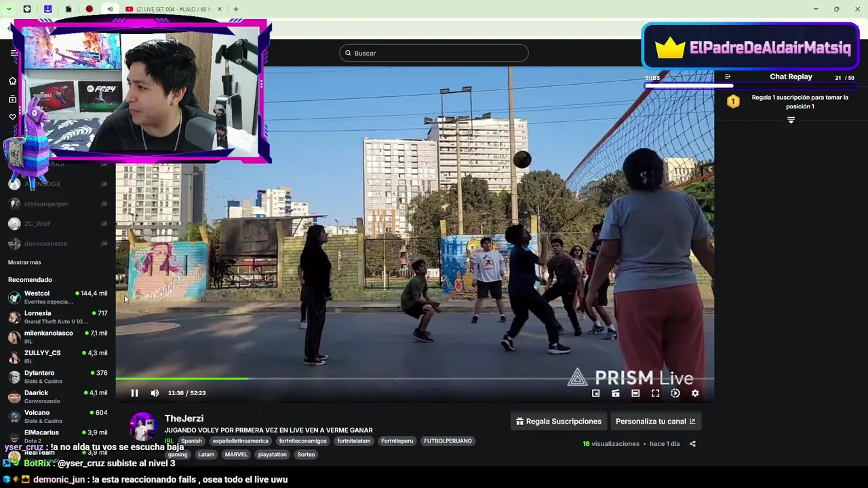This screenshot has width=868, height=488.
Task: Open ZULLYY_CS recommended channel
Action: coord(58,357)
